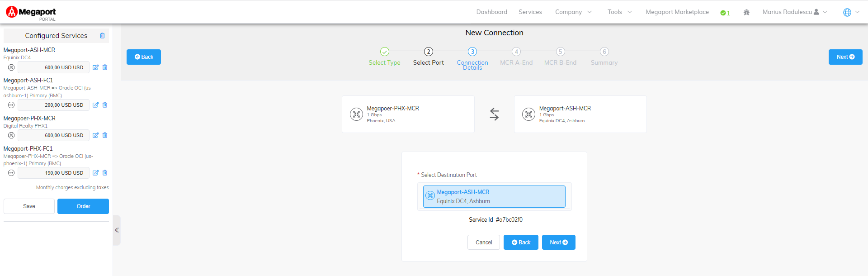The height and width of the screenshot is (276, 868).
Task: Delete the Megaport-ASH-FC1 connection
Action: (x=105, y=105)
